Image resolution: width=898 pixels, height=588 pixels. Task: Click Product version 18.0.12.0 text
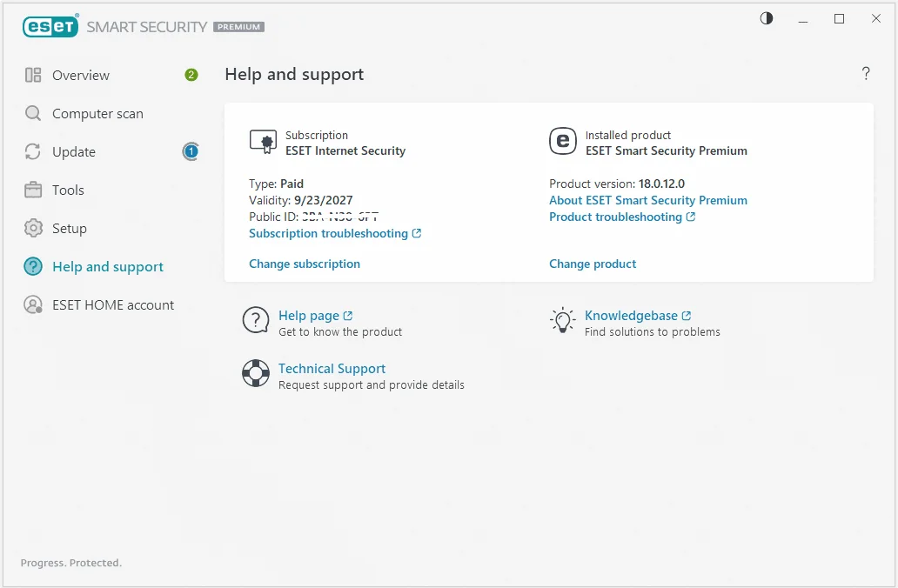(x=661, y=184)
